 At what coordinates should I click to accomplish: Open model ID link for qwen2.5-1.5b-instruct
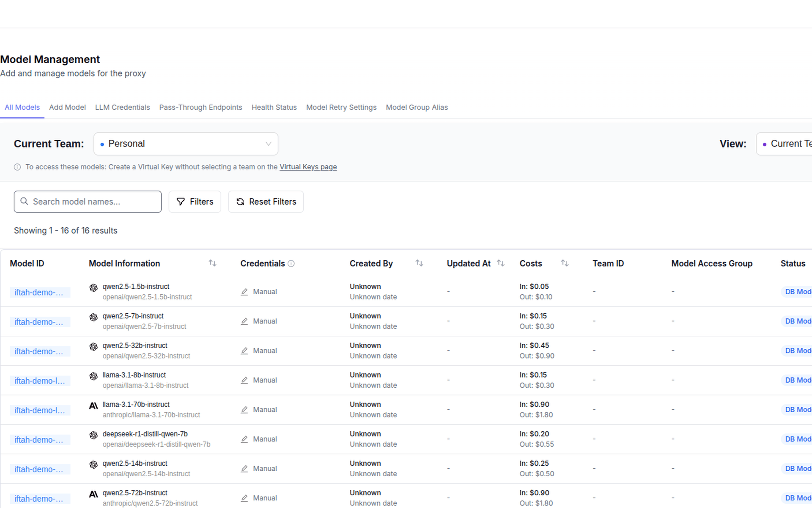coord(40,293)
